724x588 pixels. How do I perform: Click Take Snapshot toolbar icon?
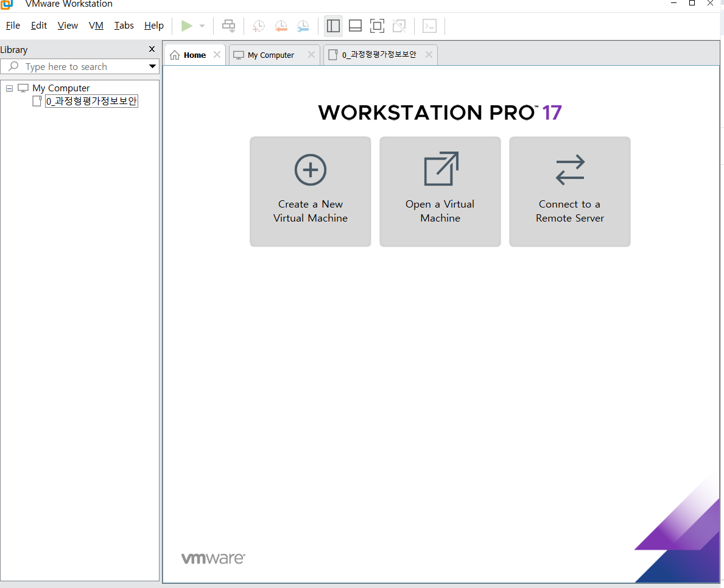pyautogui.click(x=259, y=26)
